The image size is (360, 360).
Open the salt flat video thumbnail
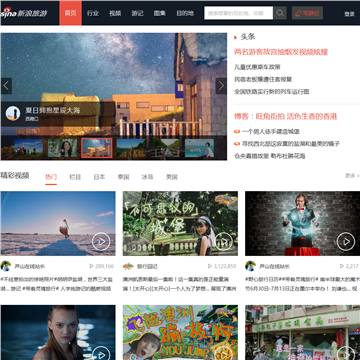(58, 223)
